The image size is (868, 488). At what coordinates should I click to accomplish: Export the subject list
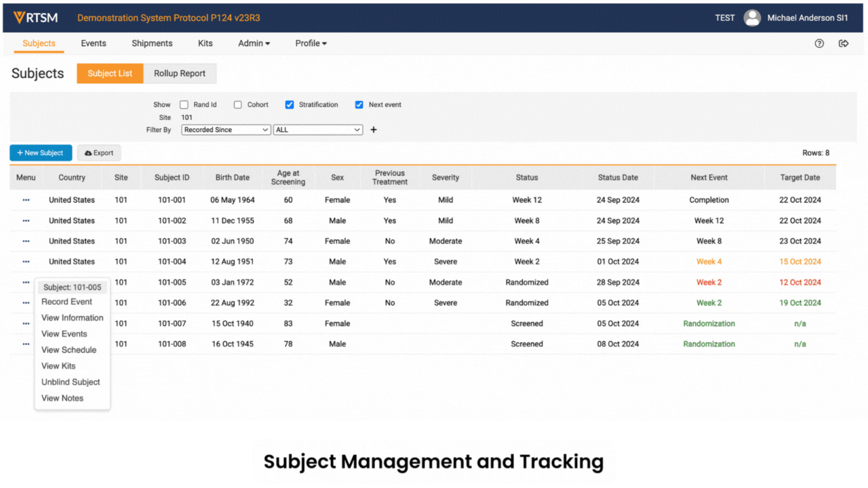(x=99, y=153)
